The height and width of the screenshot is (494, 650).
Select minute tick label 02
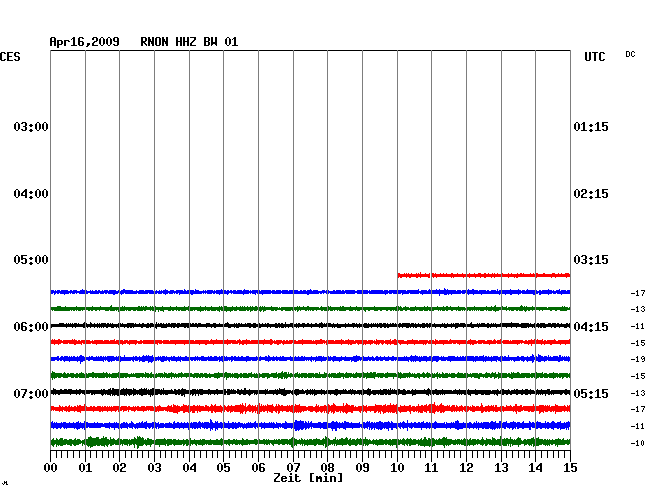[119, 468]
